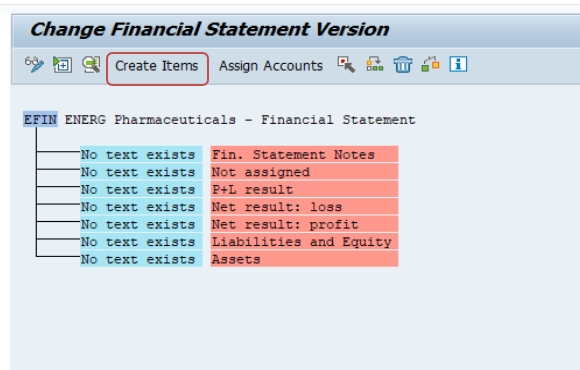The image size is (580, 370).
Task: Click 'No text exists' beside Assets
Action: click(141, 259)
